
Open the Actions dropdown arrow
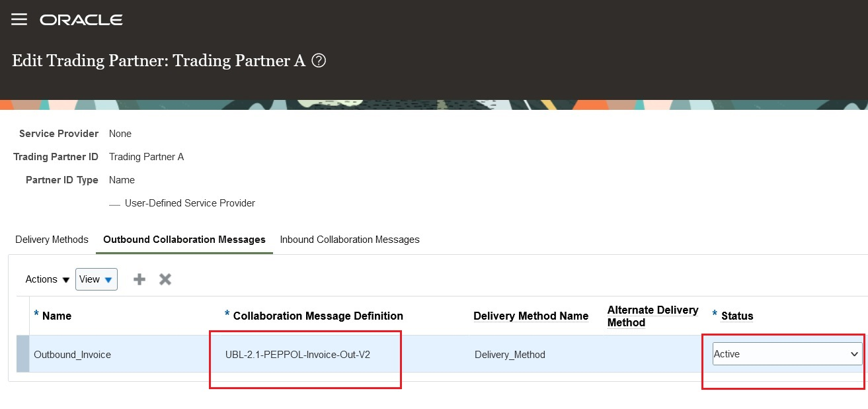[x=65, y=279]
